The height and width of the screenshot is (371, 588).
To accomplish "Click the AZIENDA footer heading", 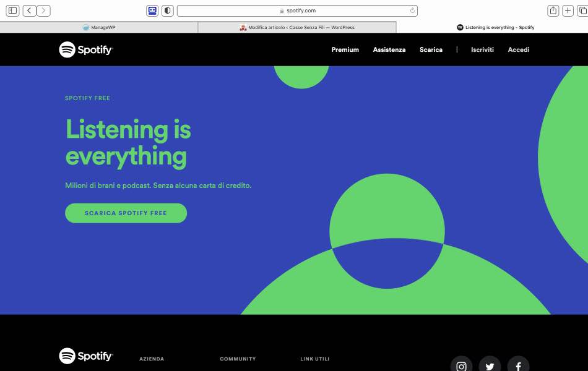I will click(152, 359).
